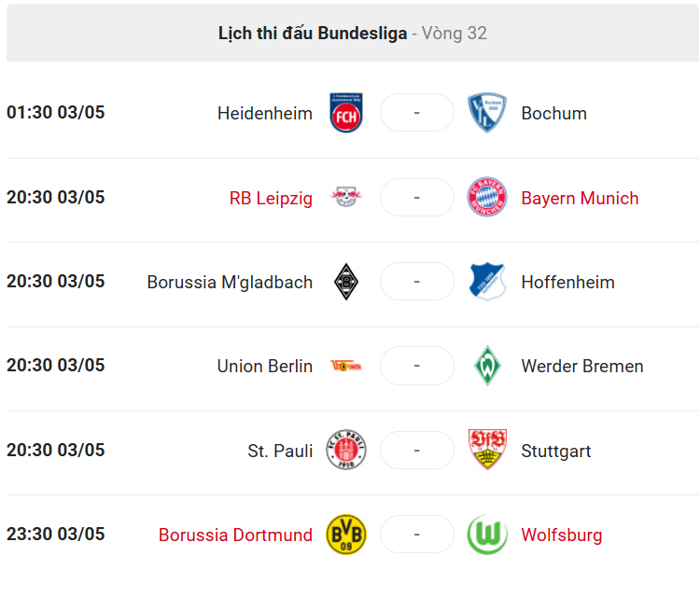
Task: Click the Borussia Dortmund BVB logo
Action: [x=346, y=535]
